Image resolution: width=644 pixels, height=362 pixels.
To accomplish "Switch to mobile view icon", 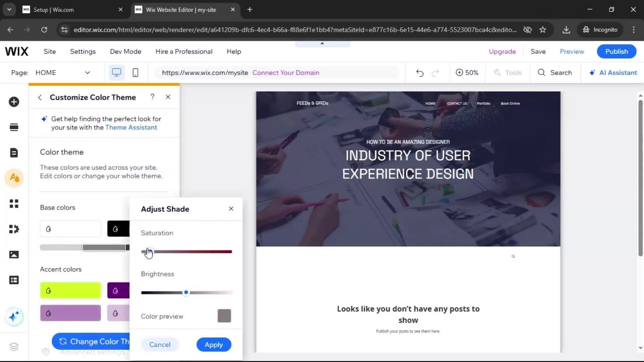I will point(135,73).
